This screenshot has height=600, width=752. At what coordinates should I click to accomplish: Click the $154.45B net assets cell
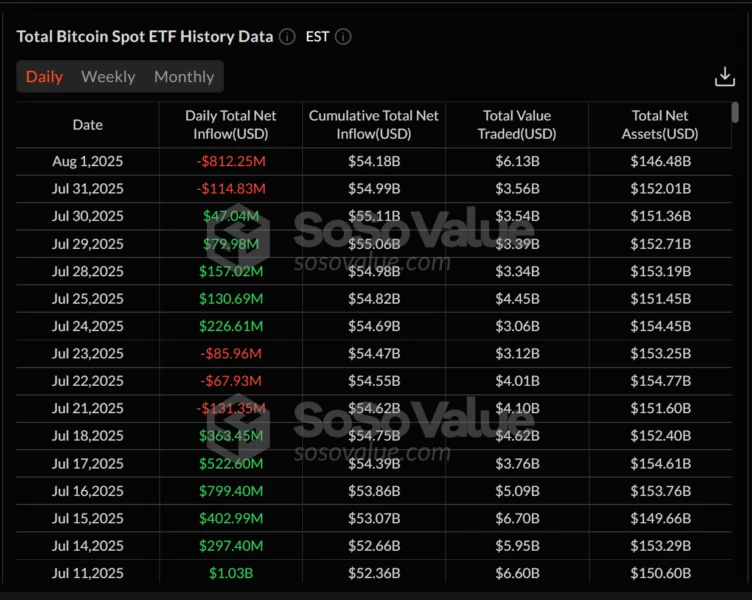click(660, 326)
